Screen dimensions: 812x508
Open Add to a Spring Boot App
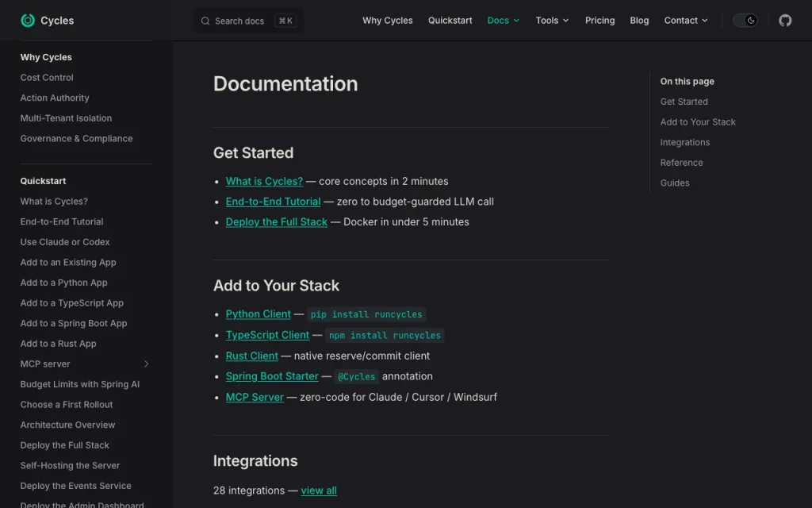(x=74, y=323)
